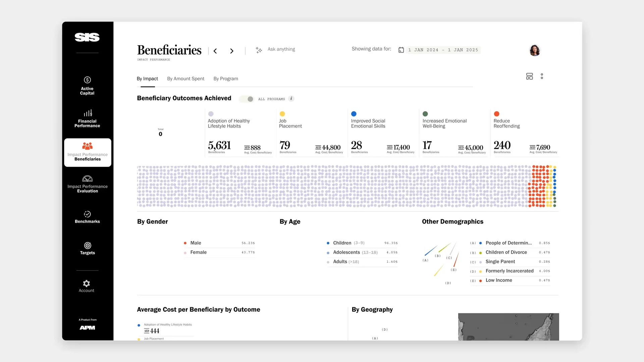This screenshot has width=644, height=362.
Task: Go to the previous page with left chevron
Action: point(215,51)
